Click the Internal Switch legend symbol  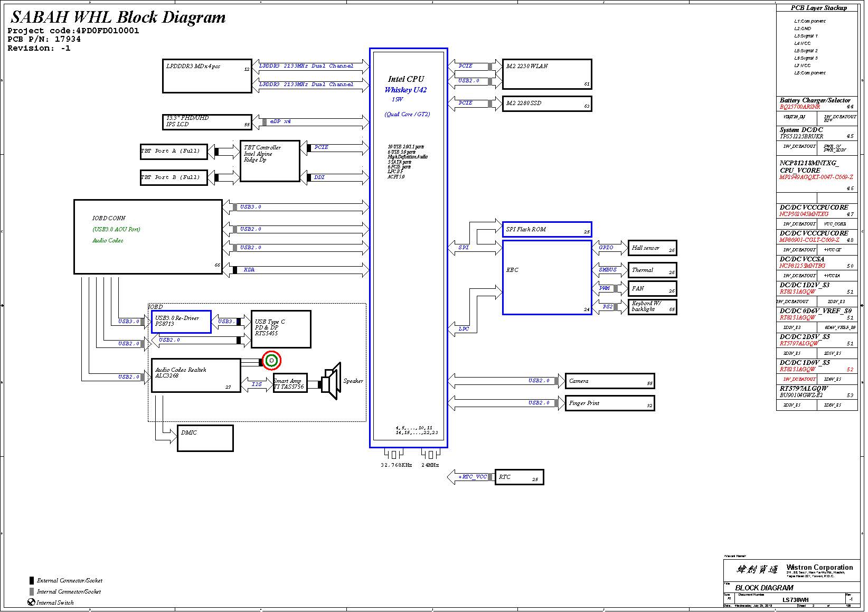[31, 602]
